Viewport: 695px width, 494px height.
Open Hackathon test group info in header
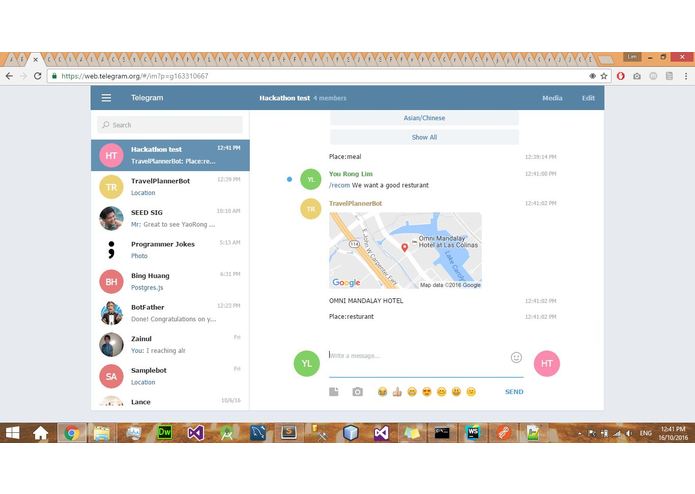pyautogui.click(x=303, y=98)
